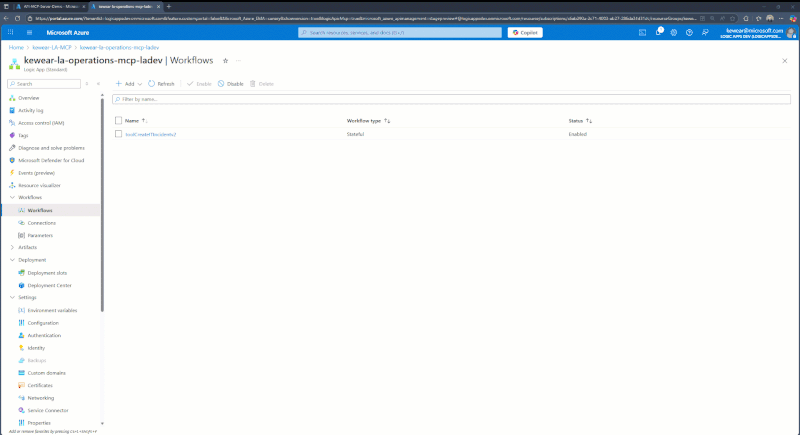800x435 pixels.
Task: Open Properties in the sidebar
Action: coord(39,423)
